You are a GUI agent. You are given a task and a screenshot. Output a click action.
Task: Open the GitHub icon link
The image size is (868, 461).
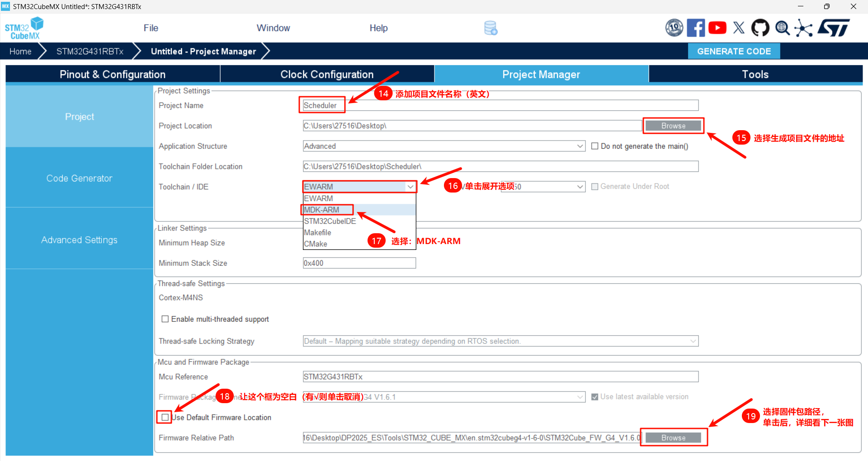760,28
